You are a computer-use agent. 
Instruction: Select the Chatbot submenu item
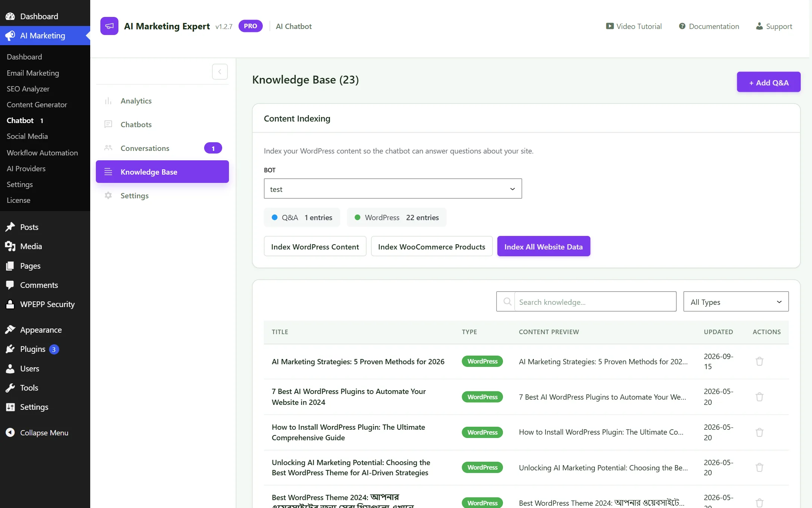pyautogui.click(x=20, y=120)
